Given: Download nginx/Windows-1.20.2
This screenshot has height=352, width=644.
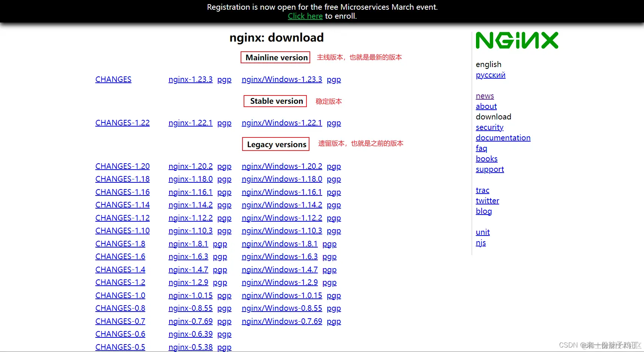Looking at the screenshot, I should point(282,166).
